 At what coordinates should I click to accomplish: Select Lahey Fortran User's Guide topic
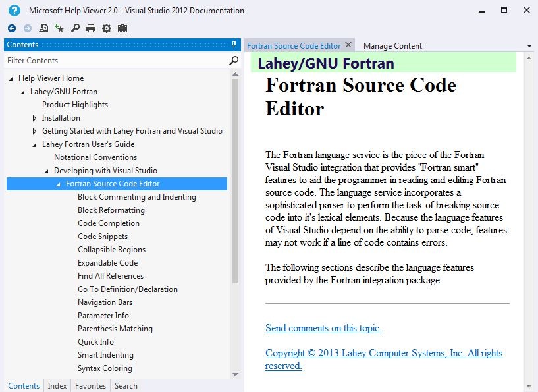click(x=88, y=144)
